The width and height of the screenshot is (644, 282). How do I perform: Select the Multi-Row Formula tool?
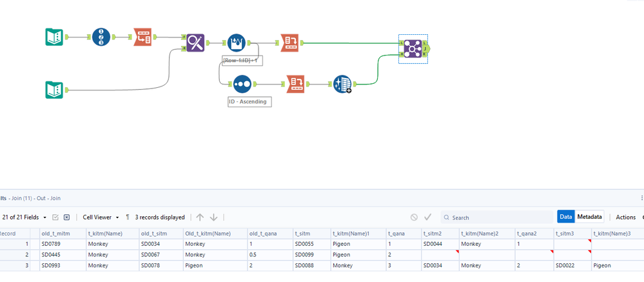point(237,43)
